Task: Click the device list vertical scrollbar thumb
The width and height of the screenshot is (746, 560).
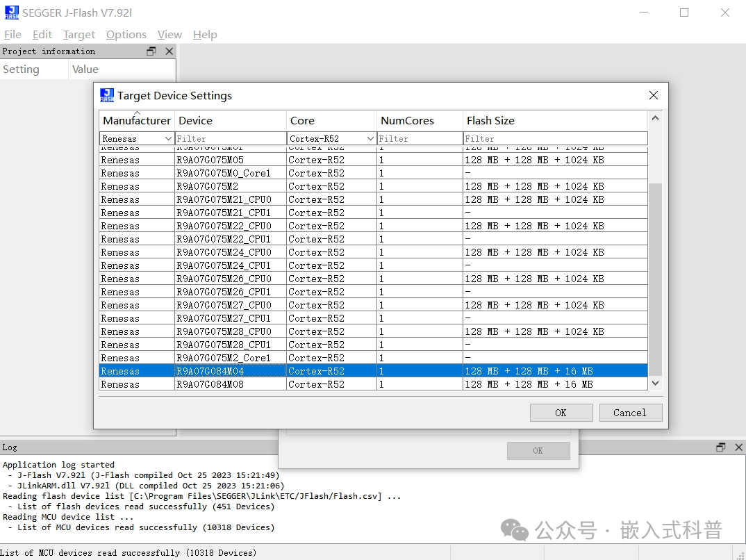Action: [655, 279]
